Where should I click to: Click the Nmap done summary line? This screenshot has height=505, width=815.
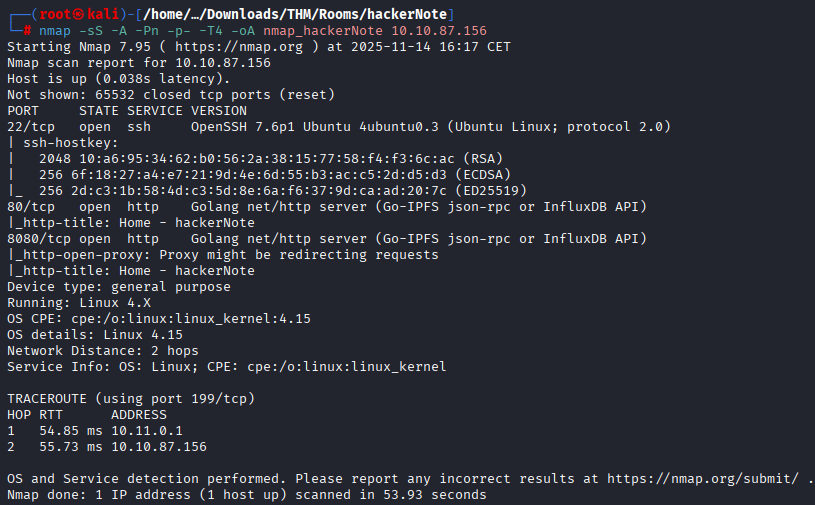[246, 494]
